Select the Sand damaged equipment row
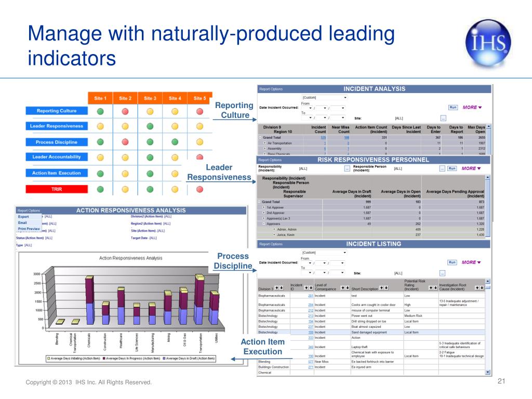Image resolution: width=532 pixels, height=399 pixels. pos(371,332)
